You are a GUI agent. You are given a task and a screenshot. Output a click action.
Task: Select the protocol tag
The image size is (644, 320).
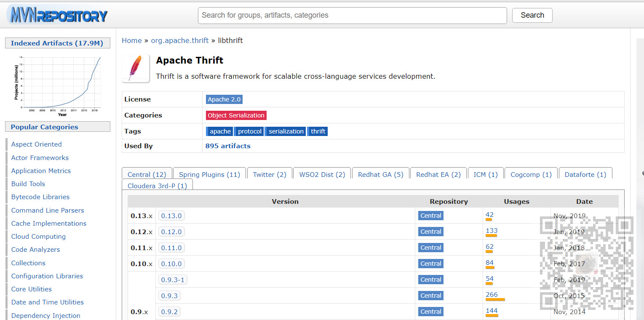tap(249, 131)
